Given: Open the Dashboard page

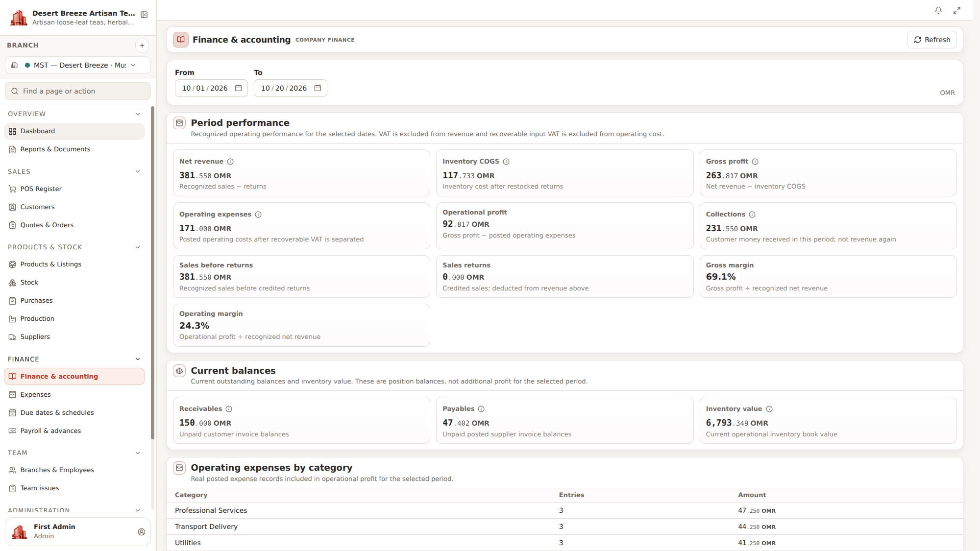Looking at the screenshot, I should click(x=74, y=131).
